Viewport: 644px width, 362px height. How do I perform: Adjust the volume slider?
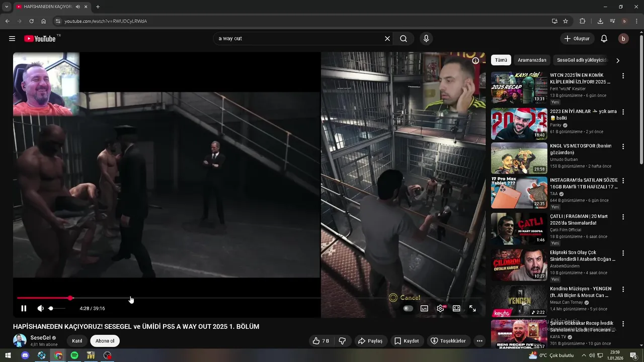coord(56,308)
